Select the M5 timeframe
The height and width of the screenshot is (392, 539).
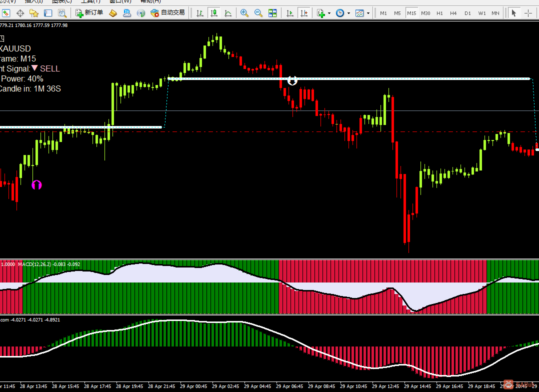coord(397,13)
